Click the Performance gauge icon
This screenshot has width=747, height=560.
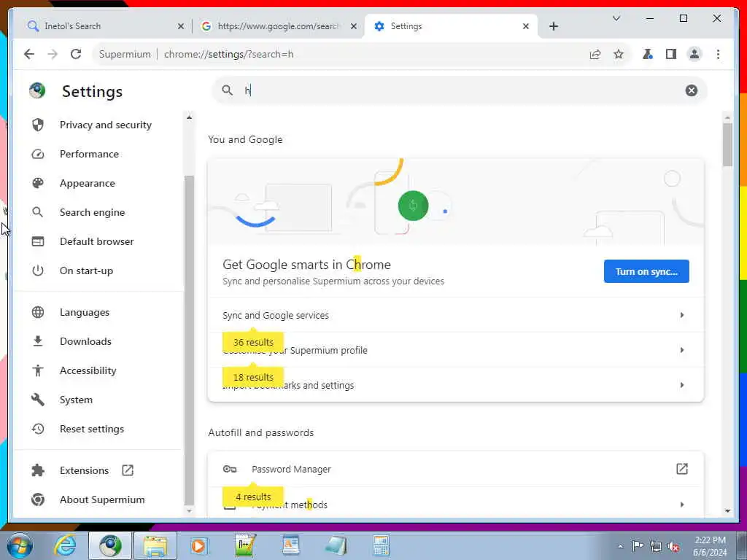pyautogui.click(x=38, y=154)
